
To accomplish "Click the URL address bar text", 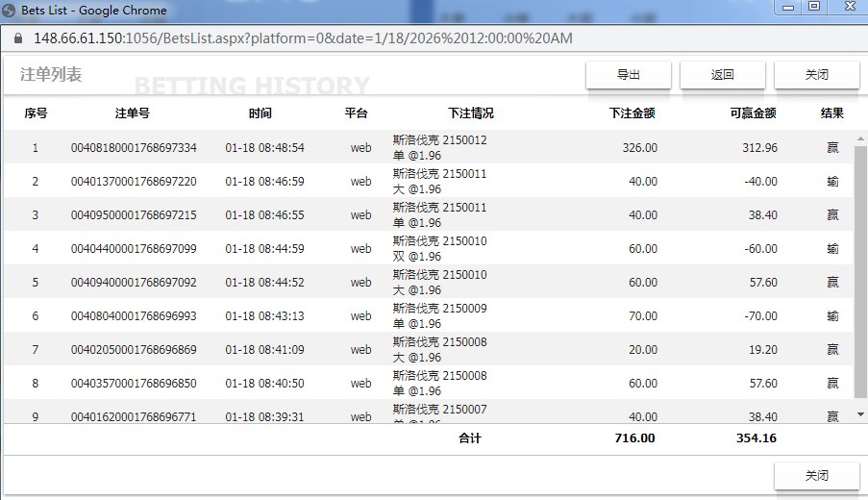I will click(x=303, y=38).
